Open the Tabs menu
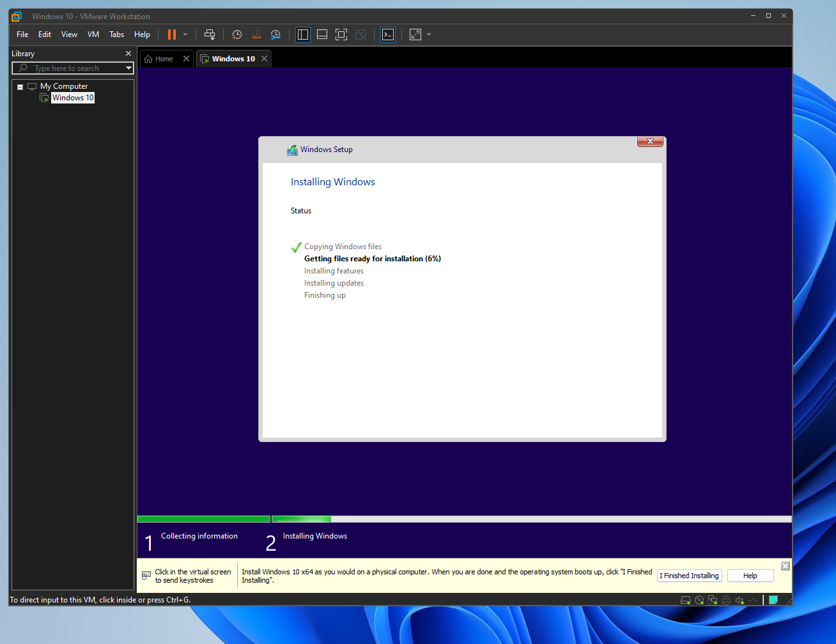 (117, 34)
